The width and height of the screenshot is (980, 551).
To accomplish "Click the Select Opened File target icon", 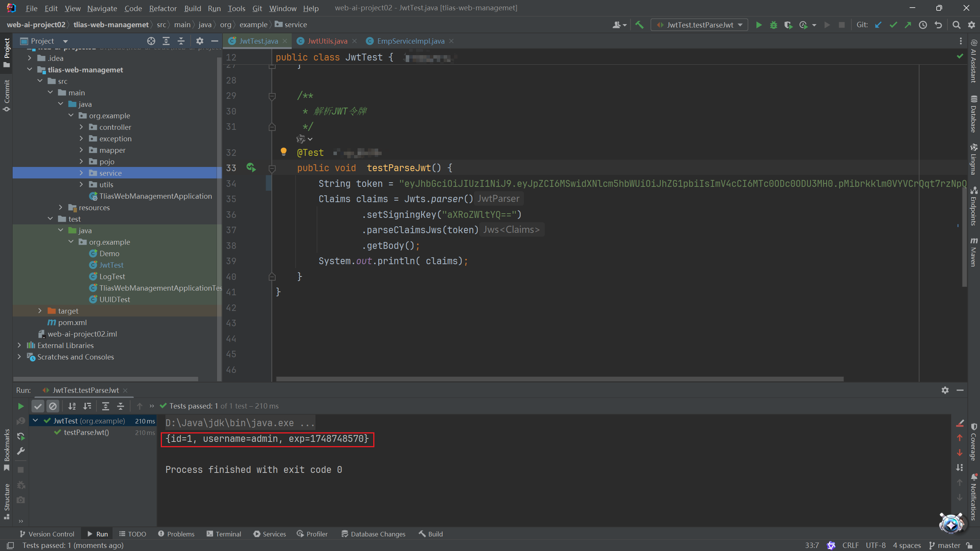I will click(151, 41).
